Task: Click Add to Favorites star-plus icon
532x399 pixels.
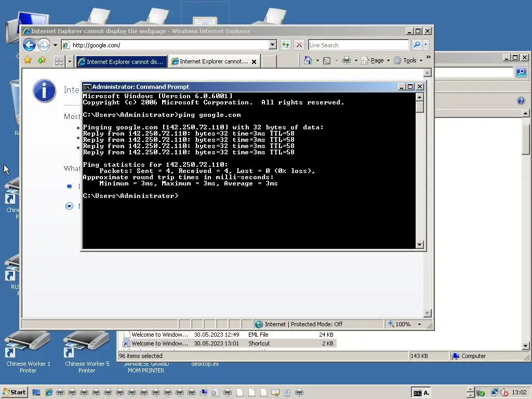Action: coord(42,61)
